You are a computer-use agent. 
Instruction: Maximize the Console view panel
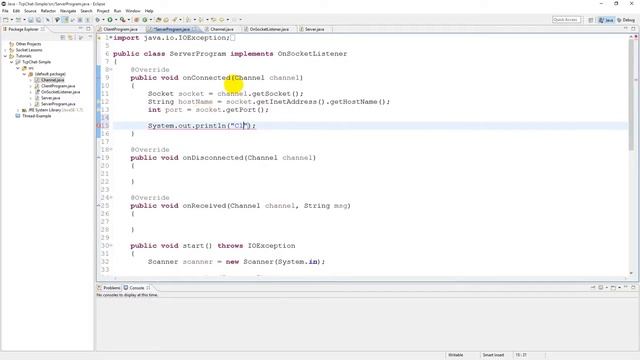(x=633, y=287)
